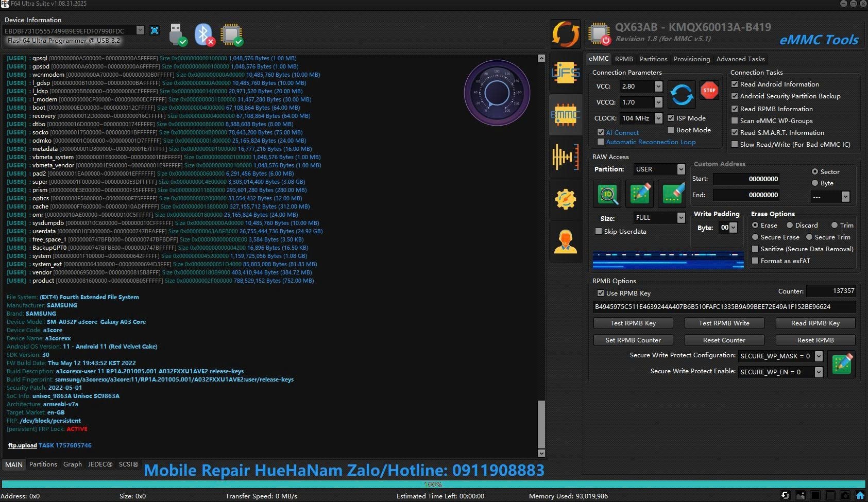Click the USB connection status icon
The image size is (868, 502).
(178, 34)
